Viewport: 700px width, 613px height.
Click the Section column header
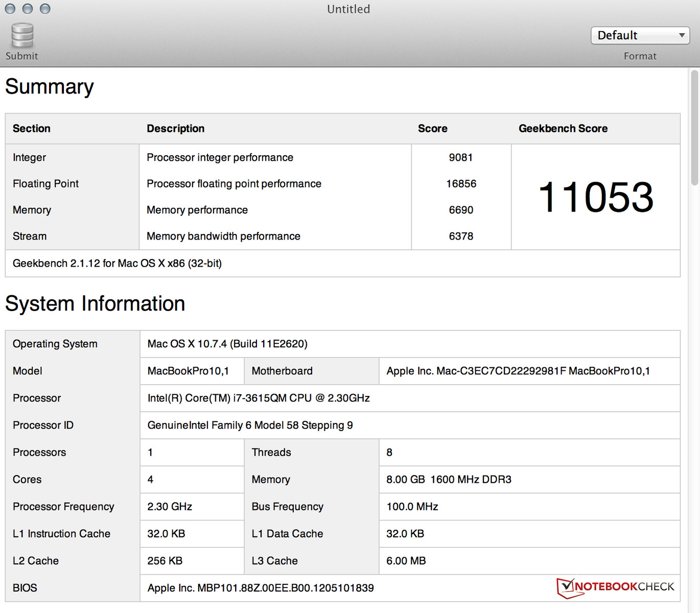(x=32, y=128)
